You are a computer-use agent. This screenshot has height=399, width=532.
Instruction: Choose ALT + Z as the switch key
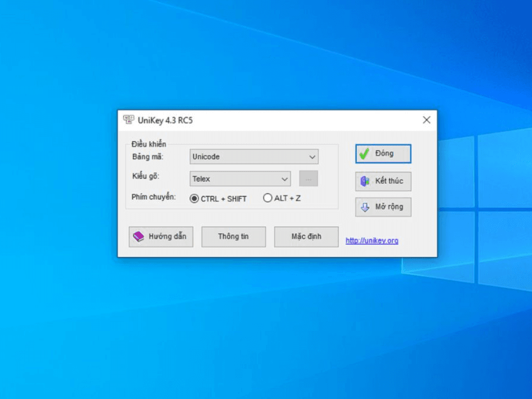coord(268,198)
